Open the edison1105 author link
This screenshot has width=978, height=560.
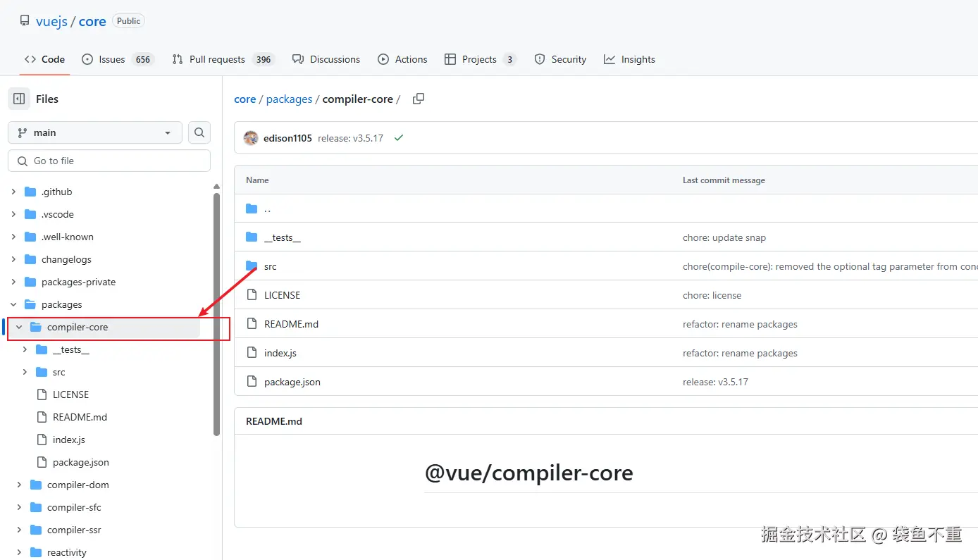click(x=287, y=138)
